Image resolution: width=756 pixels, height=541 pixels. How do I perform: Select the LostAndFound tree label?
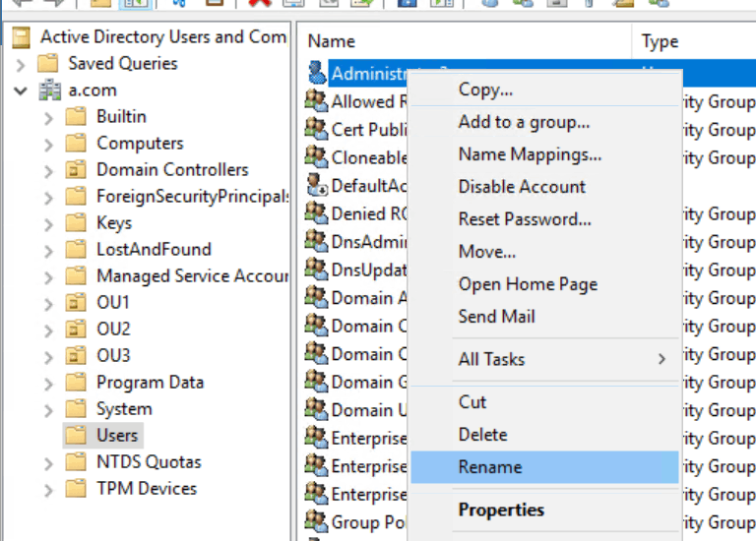pyautogui.click(x=154, y=250)
